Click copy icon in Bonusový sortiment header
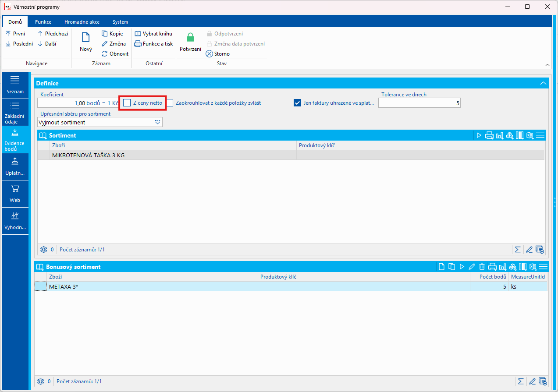The width and height of the screenshot is (558, 392). (451, 266)
